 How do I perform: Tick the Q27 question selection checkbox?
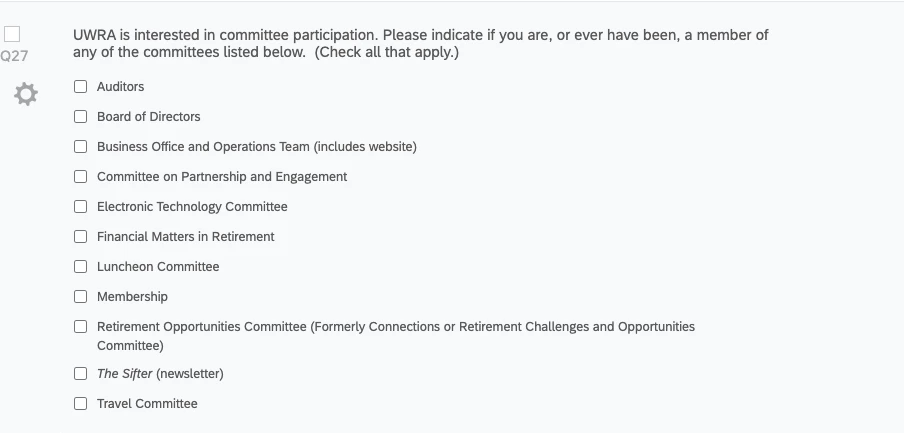click(x=12, y=35)
